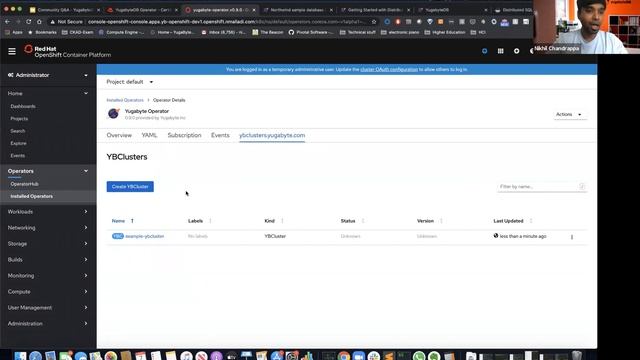Click the globe icon beside last updated time
640x360 pixels.
click(496, 236)
